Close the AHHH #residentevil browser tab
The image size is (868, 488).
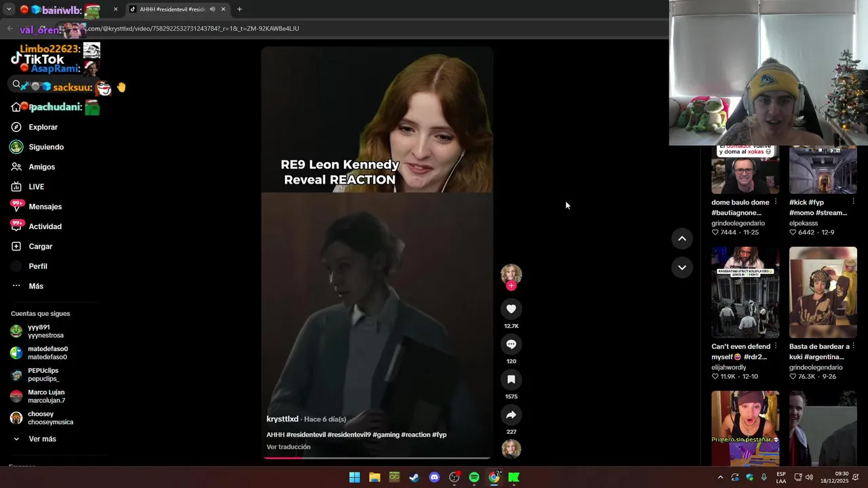(x=223, y=9)
